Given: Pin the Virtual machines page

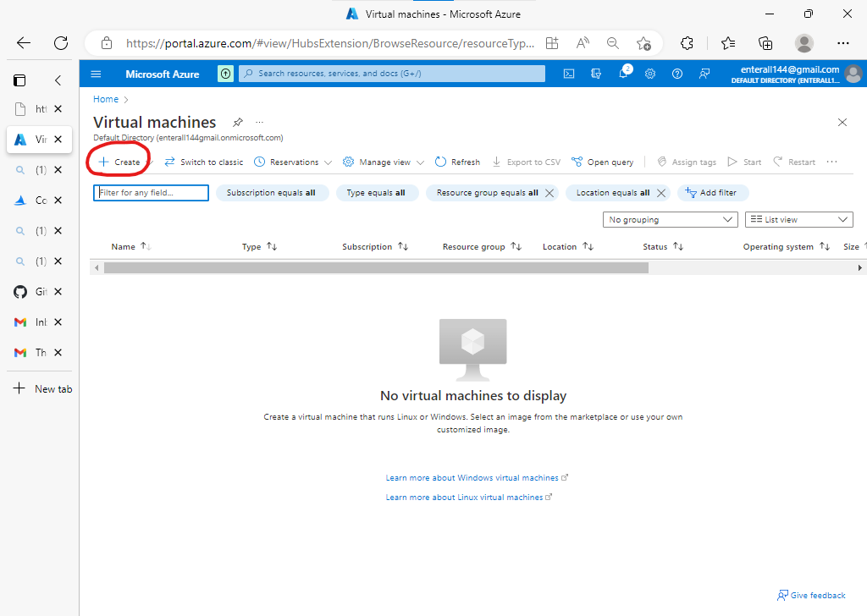Looking at the screenshot, I should (238, 122).
